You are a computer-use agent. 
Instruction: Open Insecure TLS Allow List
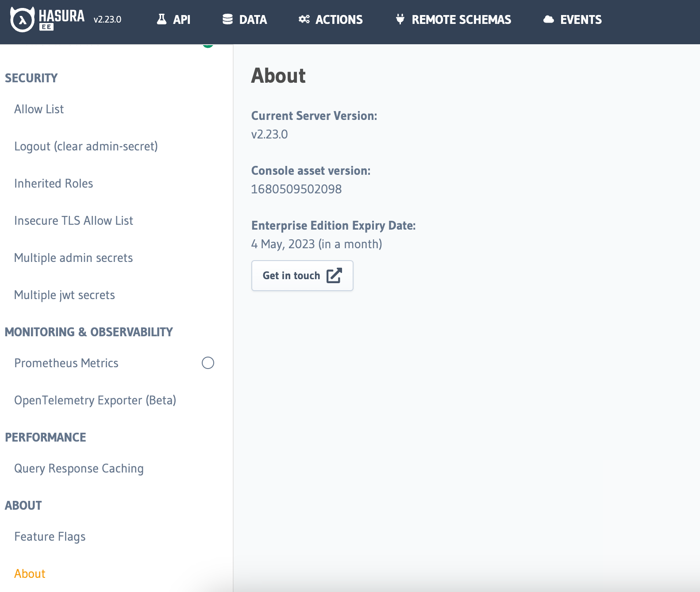click(x=73, y=221)
